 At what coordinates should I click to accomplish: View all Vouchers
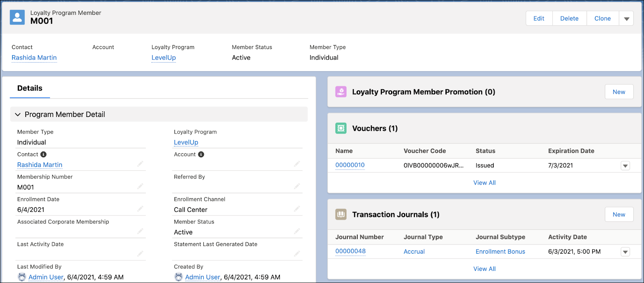click(484, 183)
